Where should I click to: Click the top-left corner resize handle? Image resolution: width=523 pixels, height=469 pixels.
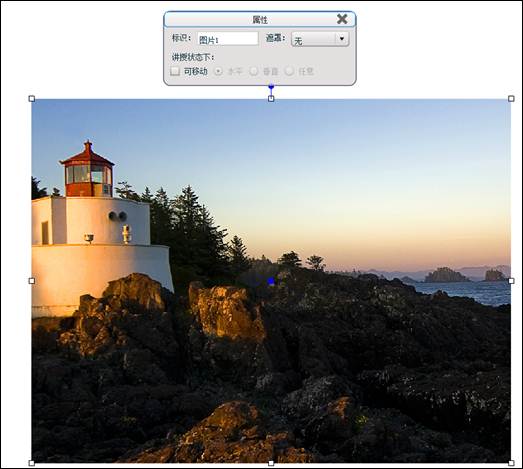pos(32,99)
